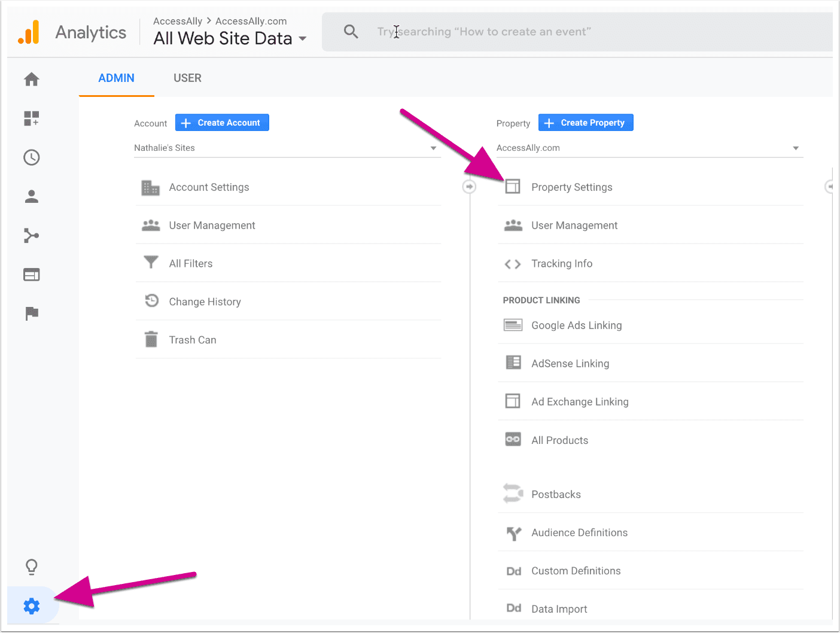Click the Admin gear icon

point(32,606)
